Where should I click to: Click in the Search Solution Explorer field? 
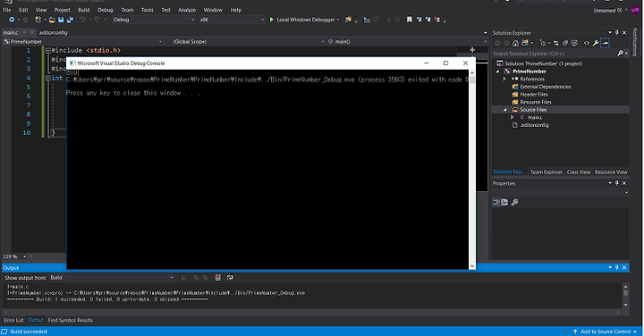pyautogui.click(x=555, y=54)
